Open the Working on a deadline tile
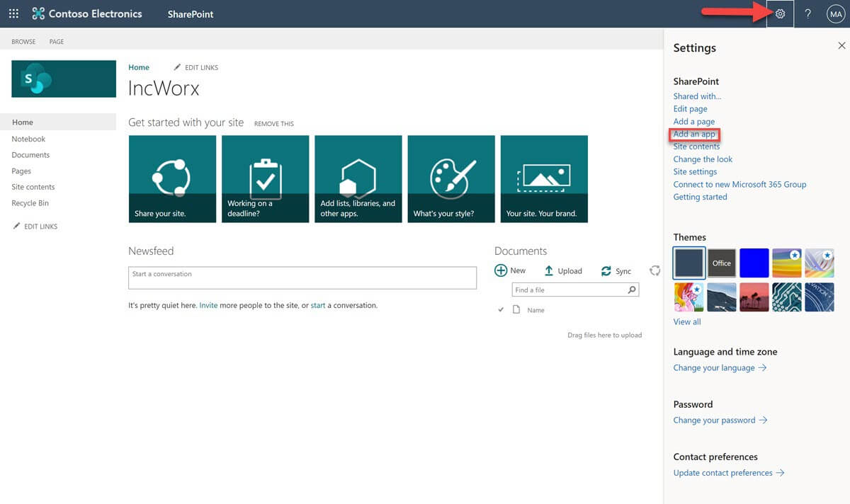Screen dimensions: 850x504 (266, 179)
